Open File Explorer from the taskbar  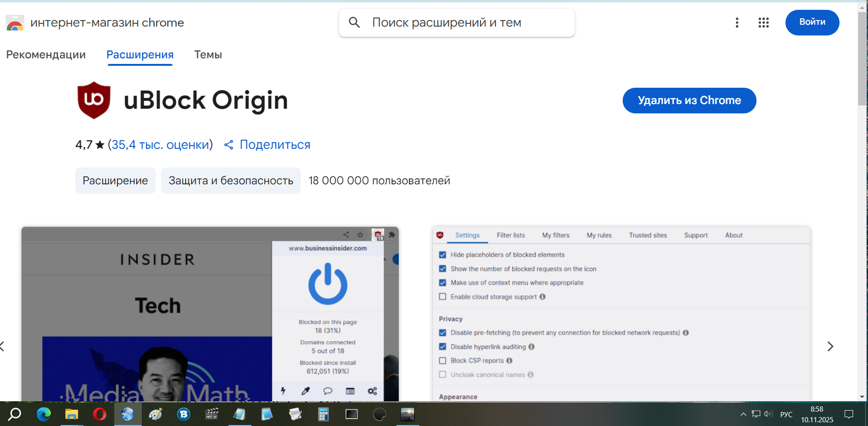71,414
